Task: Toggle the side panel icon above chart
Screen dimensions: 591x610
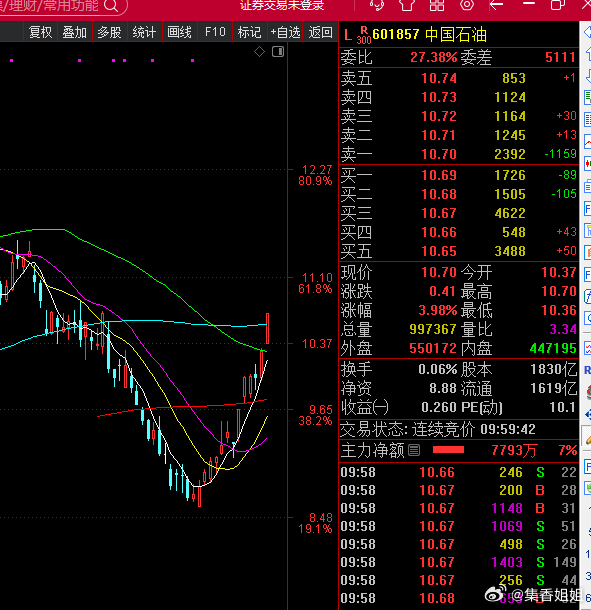Action: point(278,52)
